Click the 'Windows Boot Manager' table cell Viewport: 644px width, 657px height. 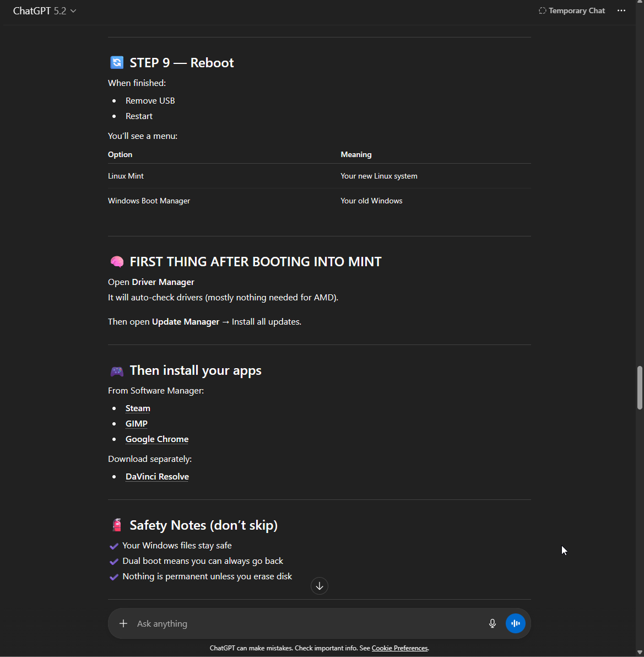tap(149, 201)
